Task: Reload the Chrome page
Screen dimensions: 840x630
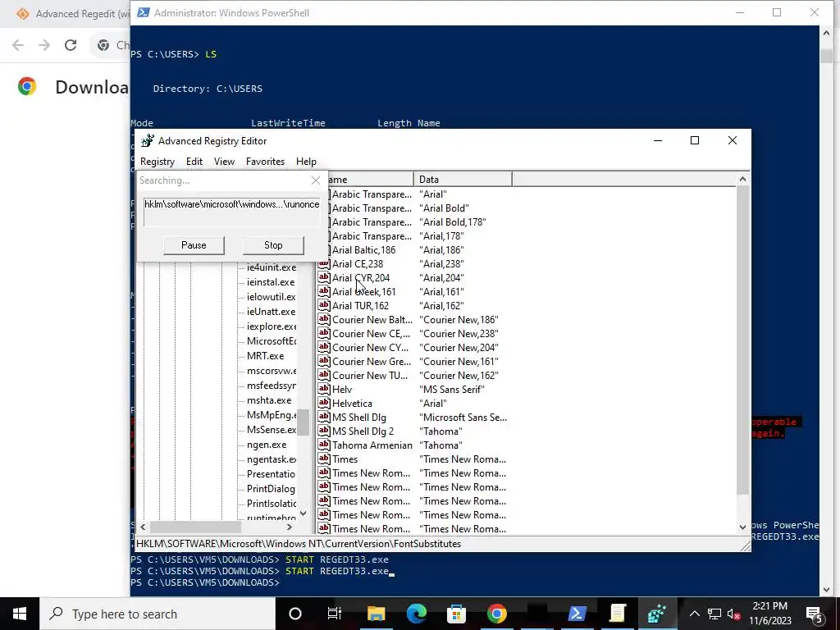Action: 71,45
